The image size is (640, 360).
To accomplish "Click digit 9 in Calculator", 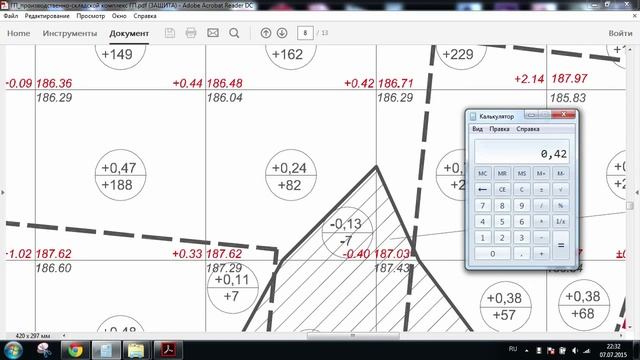I will coord(522,205).
